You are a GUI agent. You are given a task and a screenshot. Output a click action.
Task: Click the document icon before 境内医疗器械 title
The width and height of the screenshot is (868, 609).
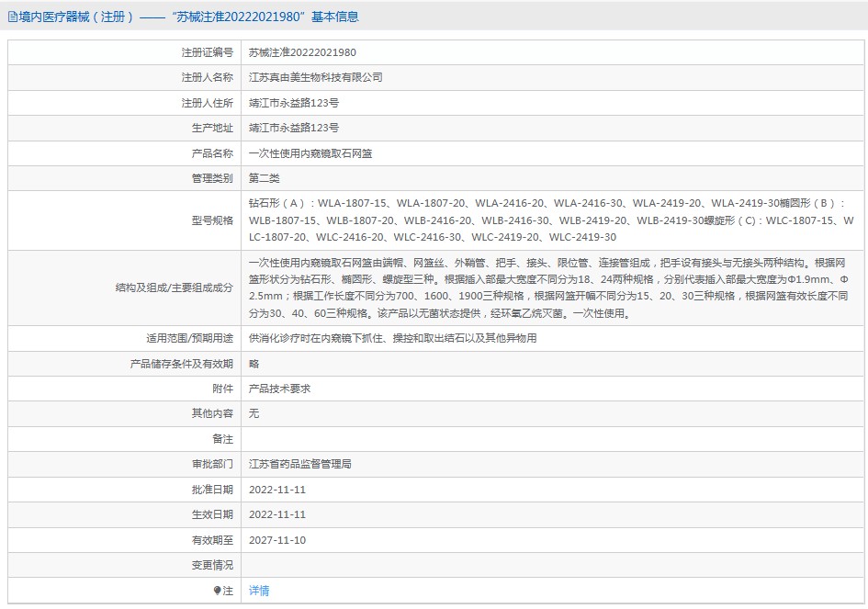(x=12, y=17)
